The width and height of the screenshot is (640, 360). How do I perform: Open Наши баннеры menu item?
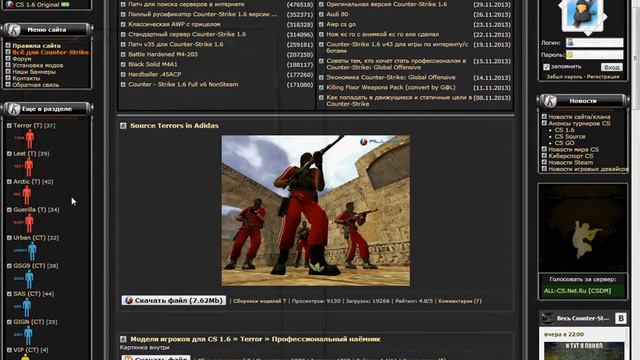[x=34, y=72]
